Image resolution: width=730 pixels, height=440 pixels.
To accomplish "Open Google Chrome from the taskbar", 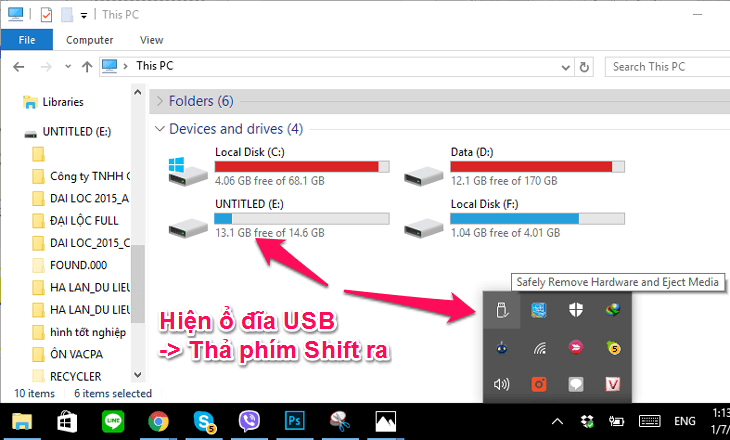I will 158,422.
